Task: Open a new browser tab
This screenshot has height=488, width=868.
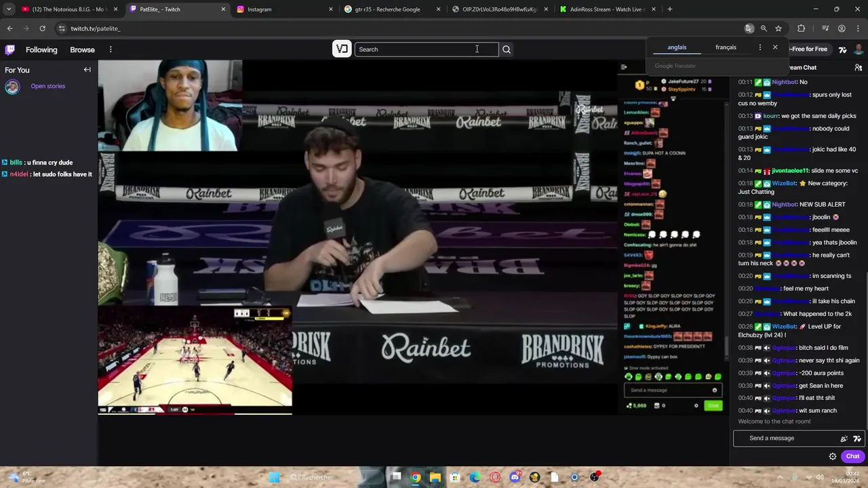Action: click(x=670, y=9)
